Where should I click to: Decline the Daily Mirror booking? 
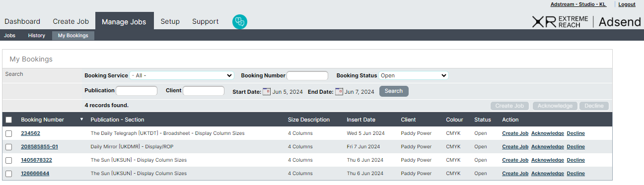tap(575, 147)
